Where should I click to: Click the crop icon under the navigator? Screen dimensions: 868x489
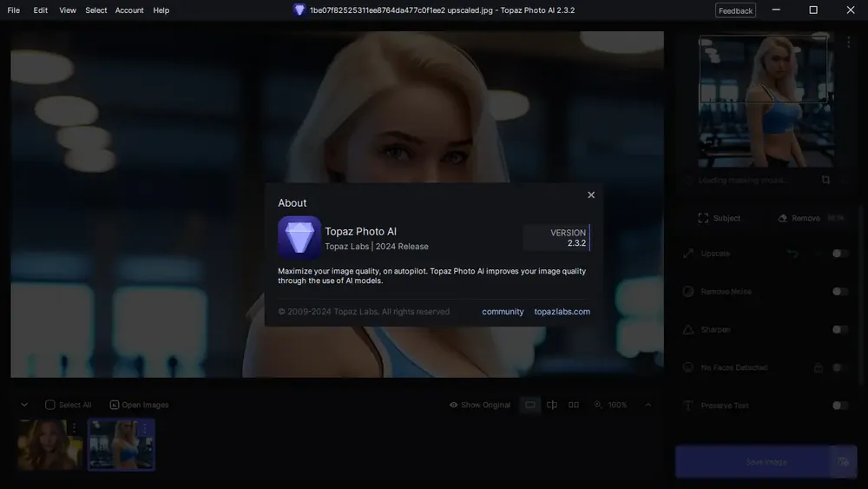pos(825,180)
